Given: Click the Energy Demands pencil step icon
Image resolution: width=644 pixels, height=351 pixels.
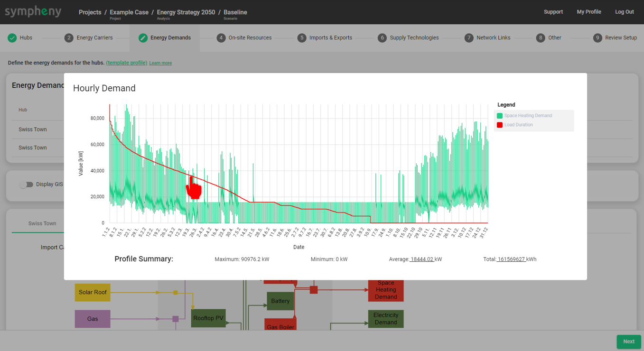Looking at the screenshot, I should pyautogui.click(x=143, y=38).
